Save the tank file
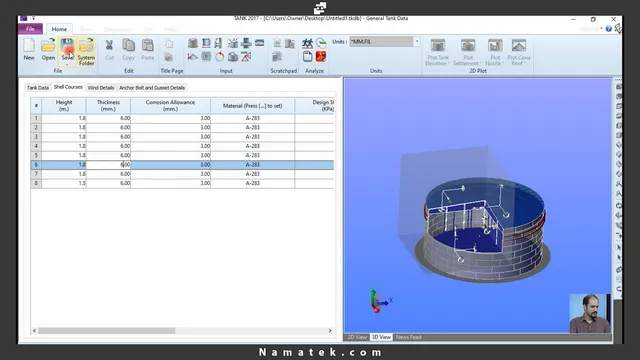 pos(67,47)
